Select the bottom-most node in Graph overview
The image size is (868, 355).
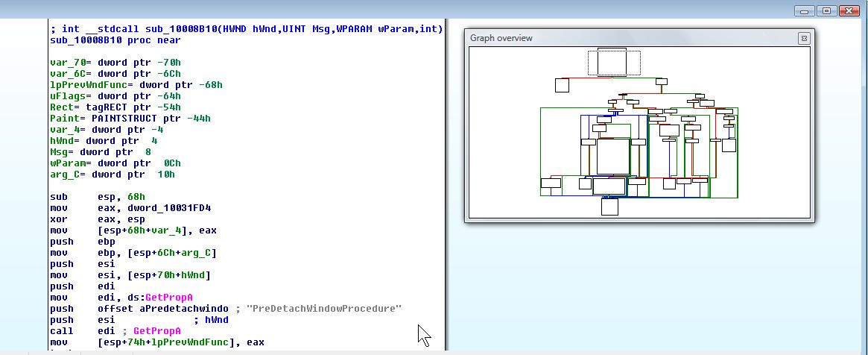609,207
